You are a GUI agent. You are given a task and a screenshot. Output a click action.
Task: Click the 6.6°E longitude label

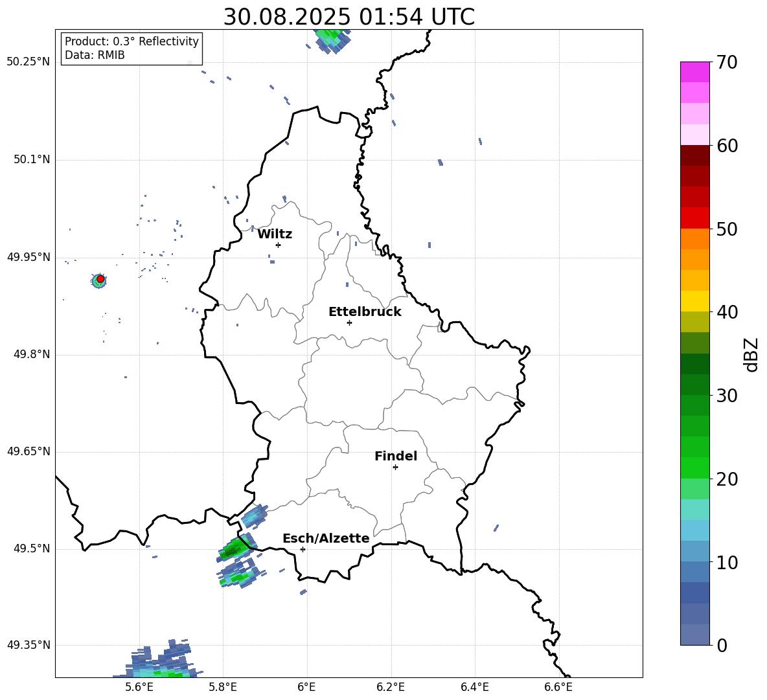[558, 687]
